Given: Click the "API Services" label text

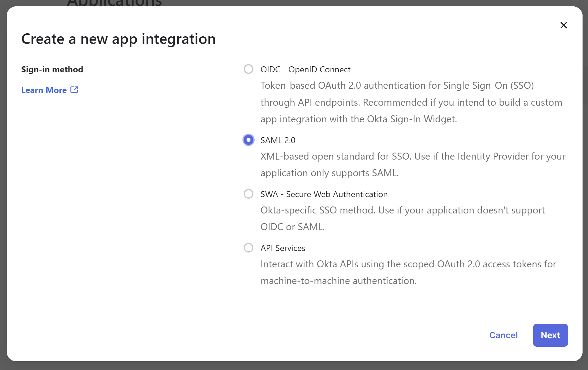Looking at the screenshot, I should point(283,248).
